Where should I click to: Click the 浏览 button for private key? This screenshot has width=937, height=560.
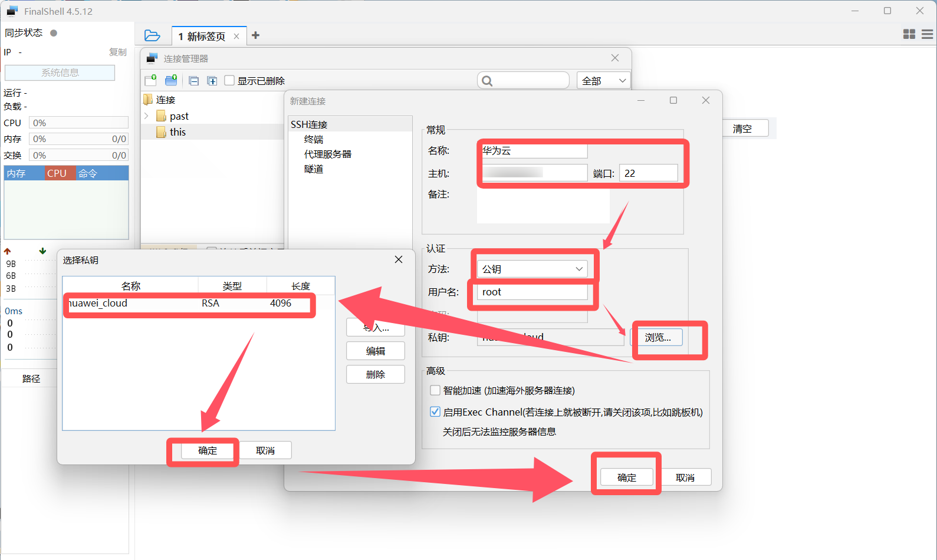[x=657, y=337]
